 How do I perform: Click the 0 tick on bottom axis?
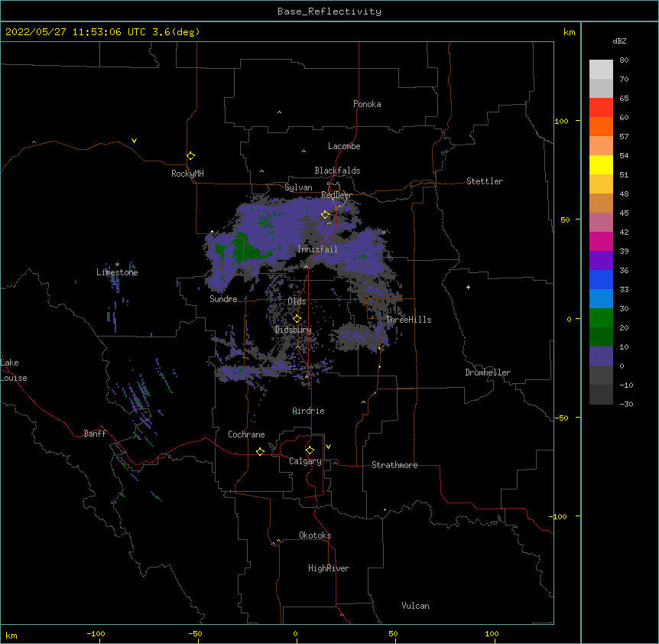(x=295, y=634)
